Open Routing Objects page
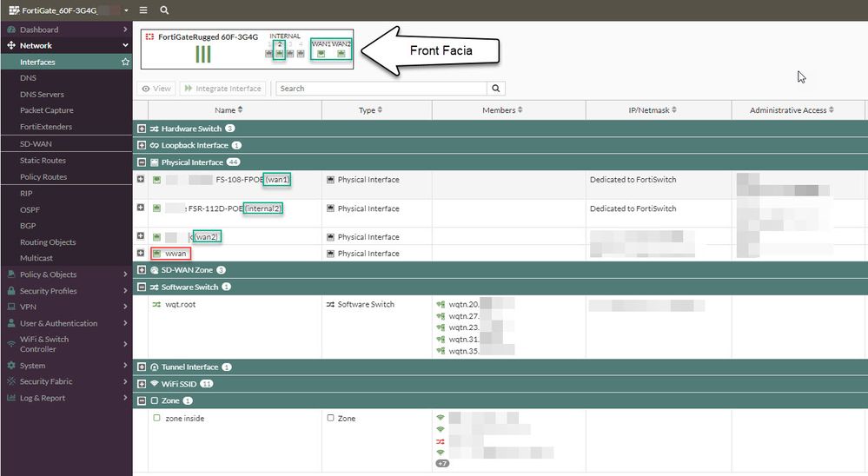Viewport: 868px width, 476px height. pyautogui.click(x=48, y=242)
